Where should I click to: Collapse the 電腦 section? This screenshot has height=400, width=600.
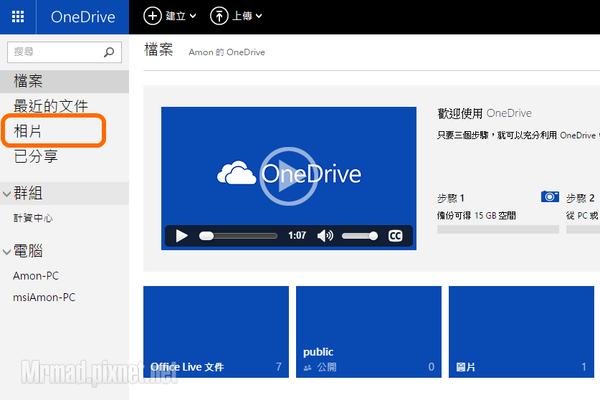click(x=7, y=251)
